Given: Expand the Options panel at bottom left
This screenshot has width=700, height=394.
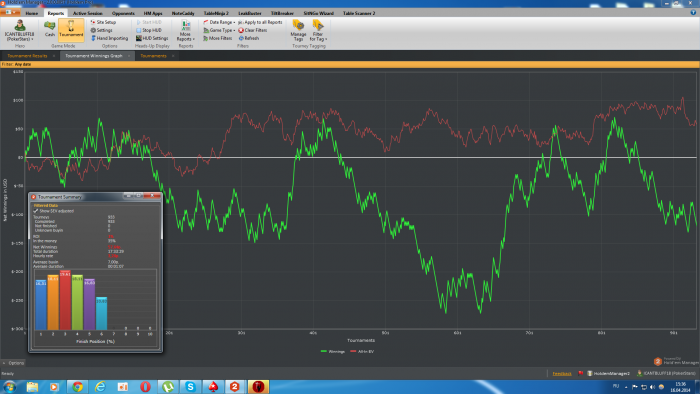Looking at the screenshot, I should pyautogui.click(x=13, y=363).
